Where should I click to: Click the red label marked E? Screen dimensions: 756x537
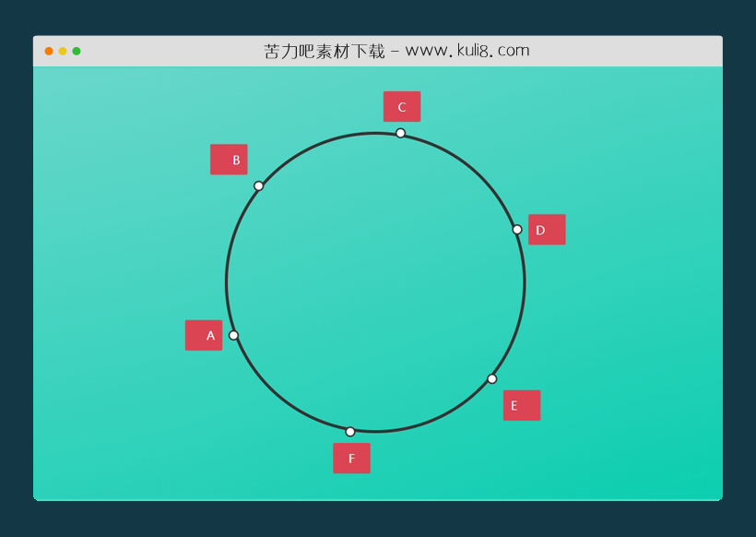pos(522,405)
